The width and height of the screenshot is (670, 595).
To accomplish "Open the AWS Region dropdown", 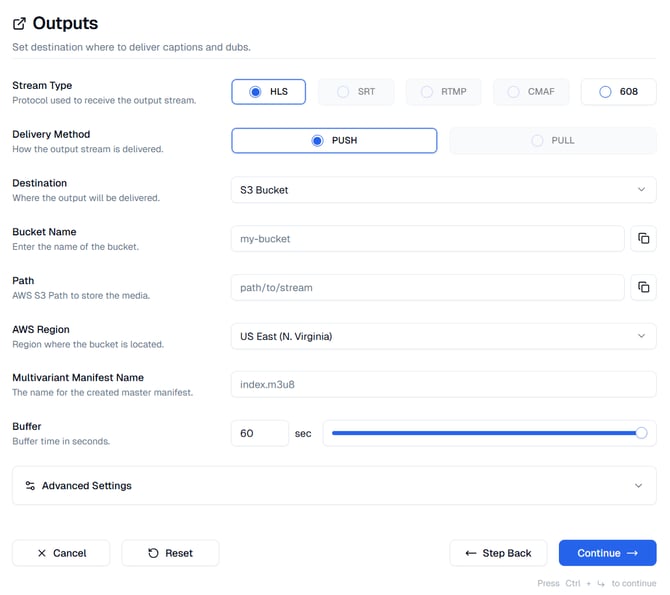I will tap(443, 336).
